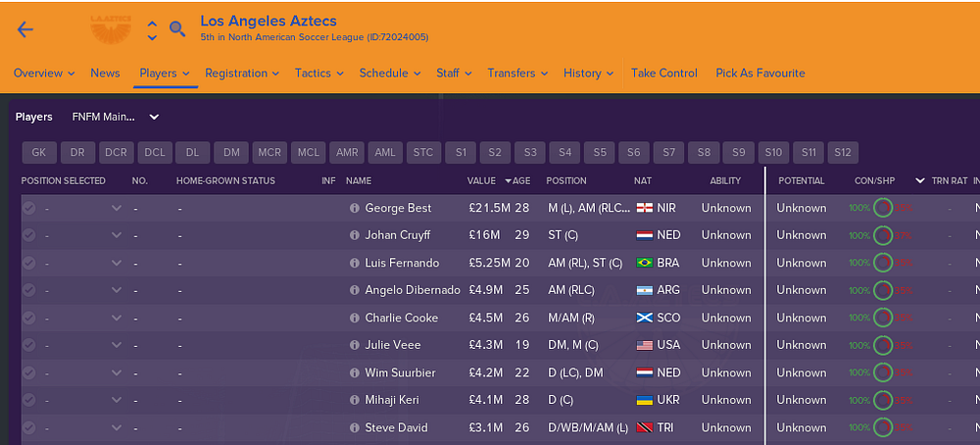Toggle selection checkmark for Charlie Cooke row
980x445 pixels.
[x=29, y=318]
